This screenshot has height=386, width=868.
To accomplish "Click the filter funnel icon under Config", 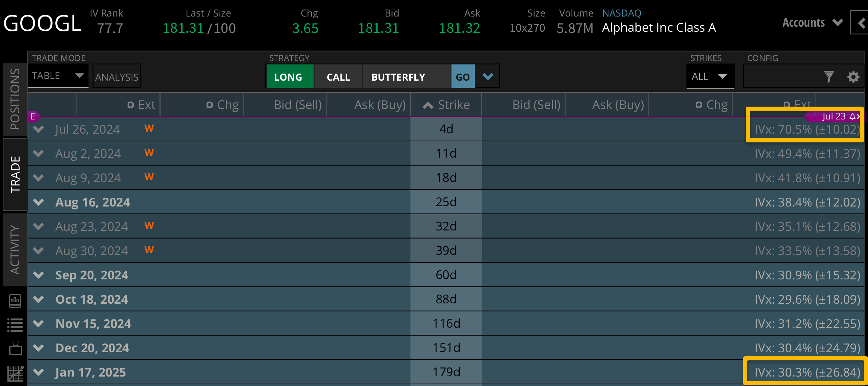I will click(x=829, y=77).
